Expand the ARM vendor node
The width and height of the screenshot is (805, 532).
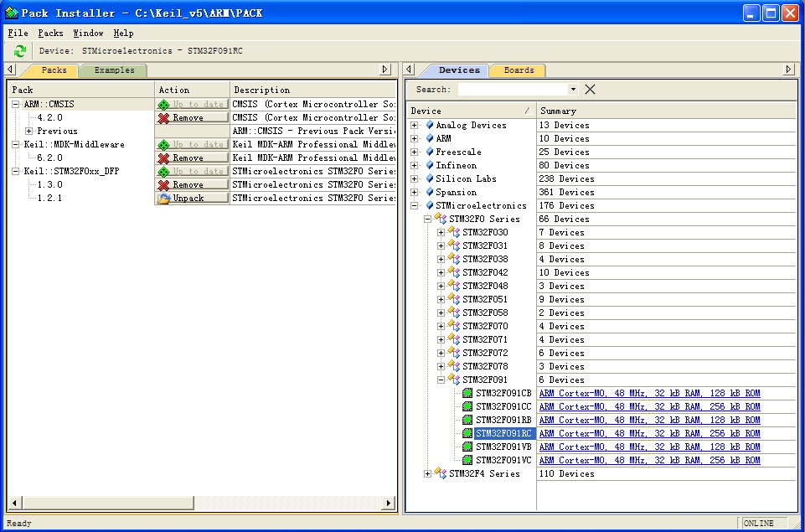415,138
